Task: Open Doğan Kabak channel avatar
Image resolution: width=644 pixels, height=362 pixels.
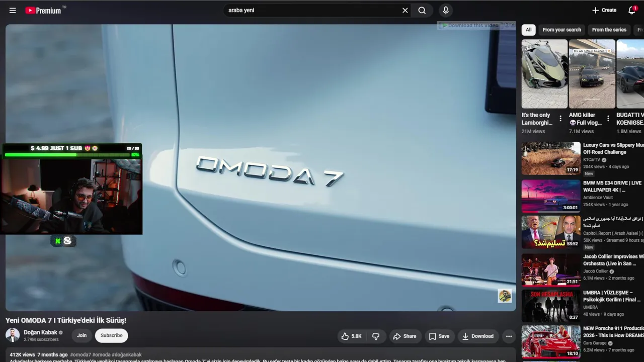Action: (13, 335)
